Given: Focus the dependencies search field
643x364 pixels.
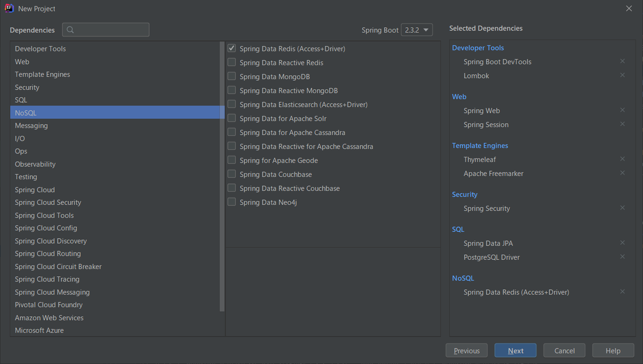Looking at the screenshot, I should pyautogui.click(x=106, y=30).
